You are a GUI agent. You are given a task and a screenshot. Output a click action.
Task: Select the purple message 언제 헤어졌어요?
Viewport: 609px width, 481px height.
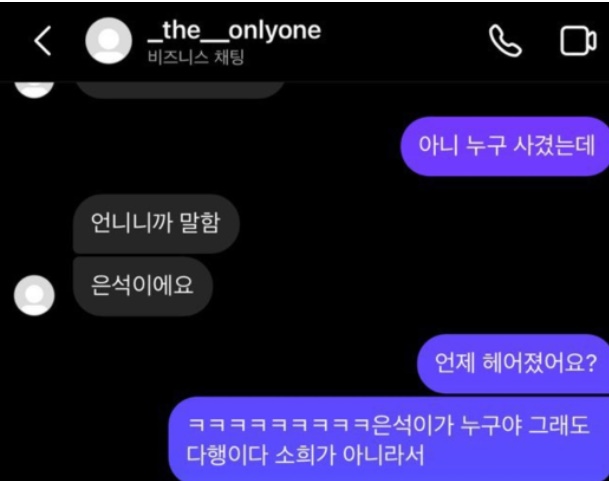(513, 363)
